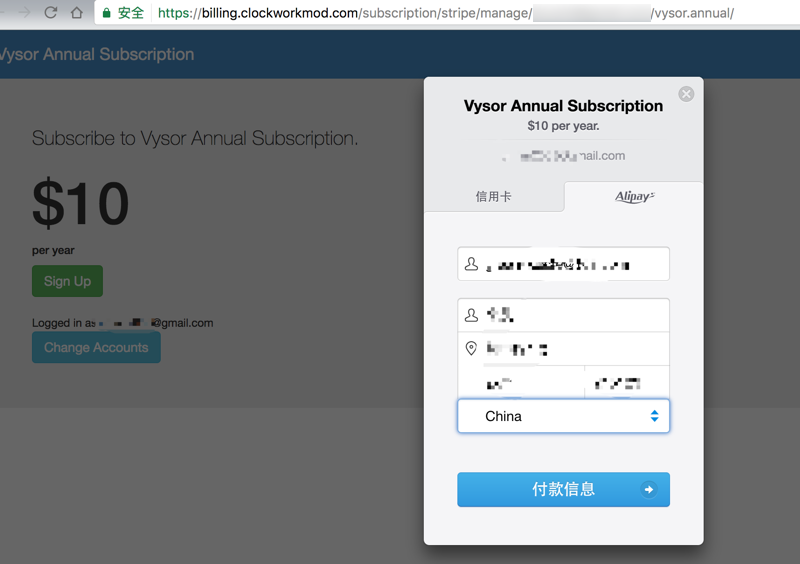Edit the city field on the left

[521, 382]
